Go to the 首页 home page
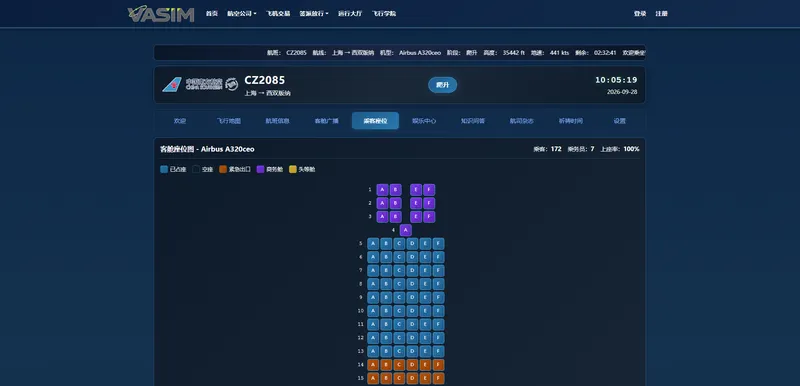Image resolution: width=800 pixels, height=386 pixels. coord(212,14)
